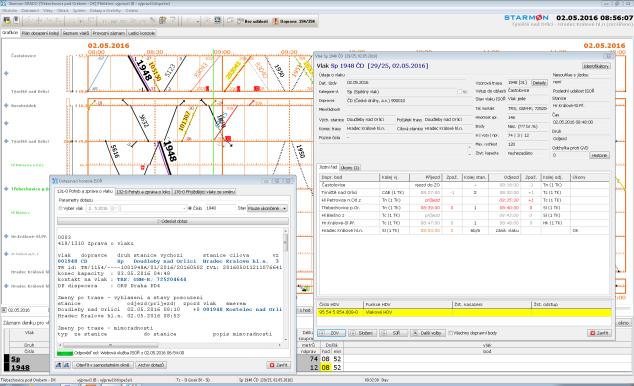Click the Bez události toolbar indicator
Image resolution: width=634 pixels, height=386 pixels.
pyautogui.click(x=252, y=21)
